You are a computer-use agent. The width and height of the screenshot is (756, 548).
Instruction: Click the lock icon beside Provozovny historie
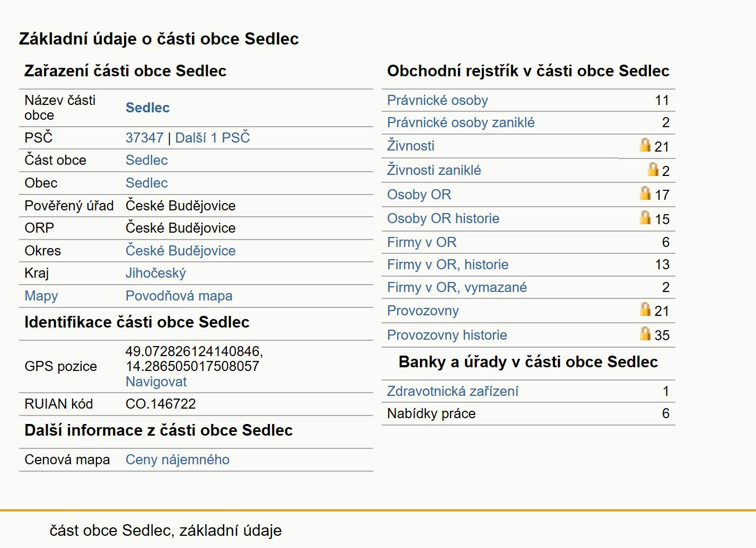645,333
